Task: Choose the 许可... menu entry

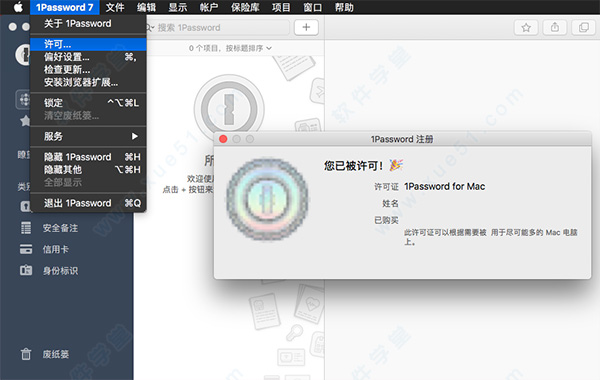Action: [88, 44]
